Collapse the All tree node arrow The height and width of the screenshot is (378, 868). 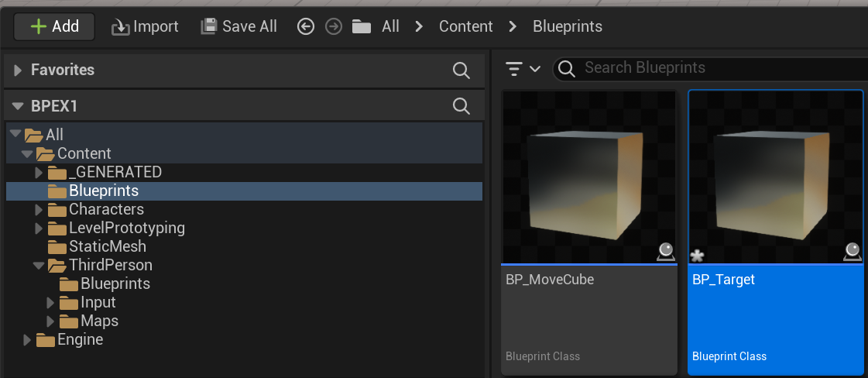coord(15,135)
